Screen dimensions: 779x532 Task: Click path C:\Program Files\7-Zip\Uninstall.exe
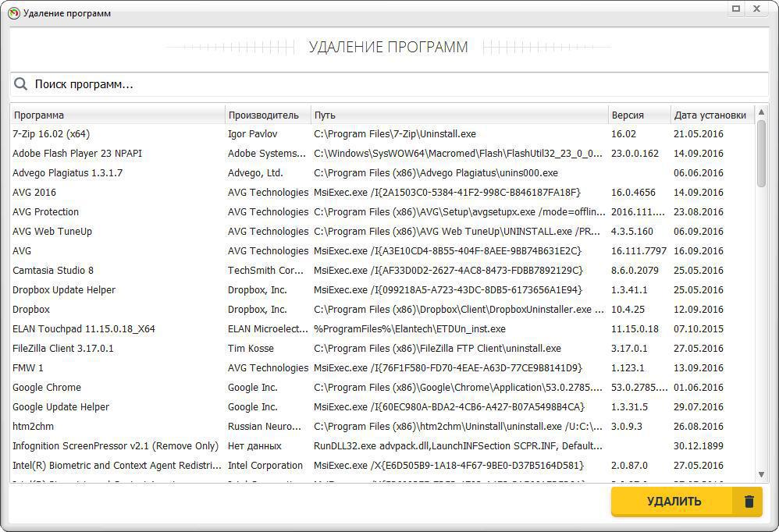tap(394, 134)
